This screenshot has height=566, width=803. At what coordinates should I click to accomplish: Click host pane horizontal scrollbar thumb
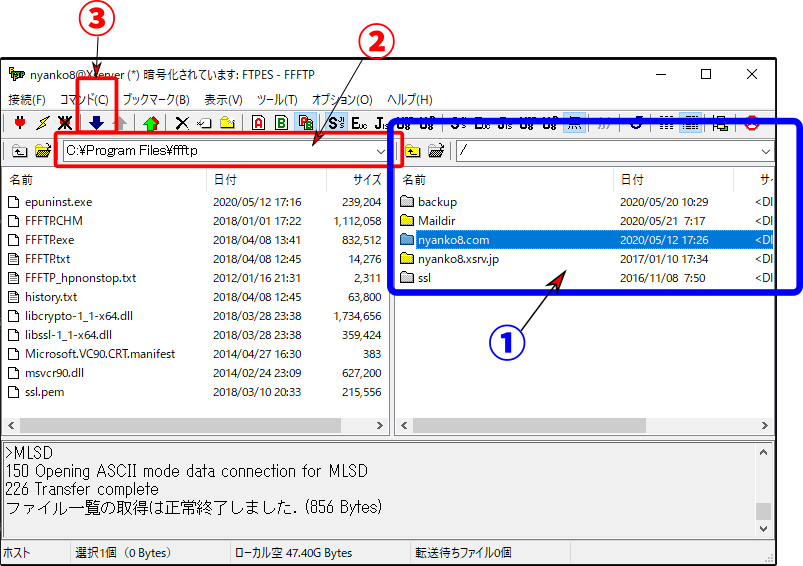point(530,425)
